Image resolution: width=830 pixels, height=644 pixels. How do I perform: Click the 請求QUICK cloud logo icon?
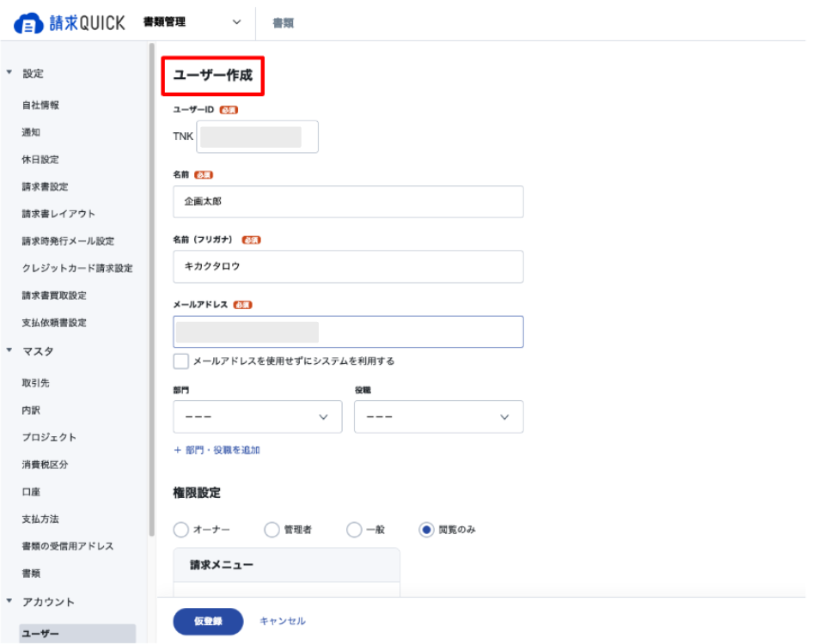(28, 23)
